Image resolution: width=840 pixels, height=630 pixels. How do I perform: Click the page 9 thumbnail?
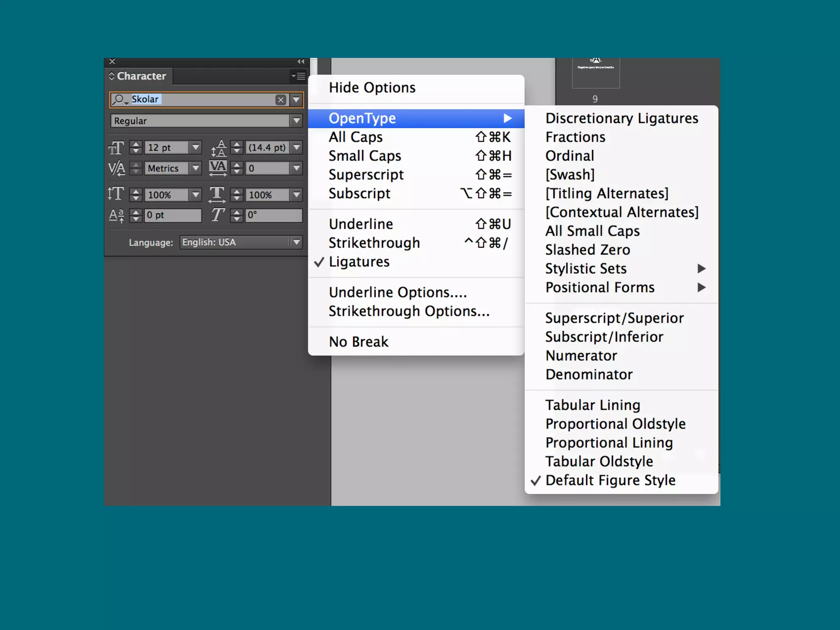point(596,74)
